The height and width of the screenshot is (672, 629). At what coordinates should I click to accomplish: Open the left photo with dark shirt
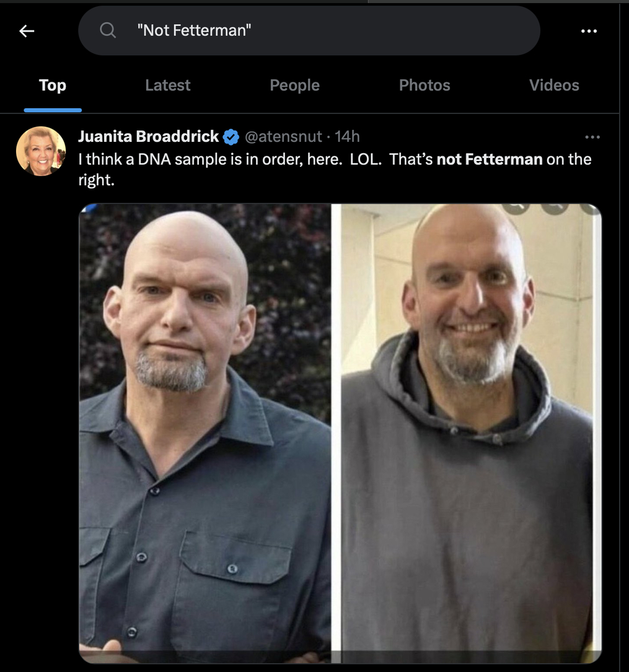tap(205, 433)
